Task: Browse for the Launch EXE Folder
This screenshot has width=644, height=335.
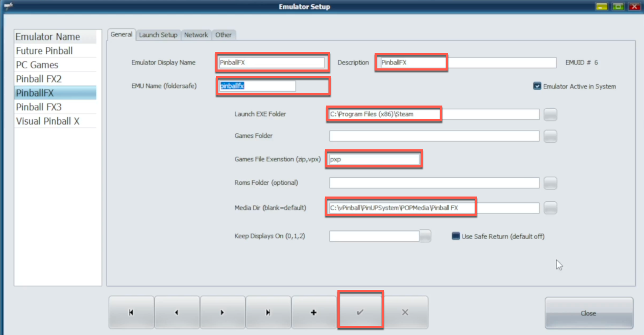Action: 550,115
